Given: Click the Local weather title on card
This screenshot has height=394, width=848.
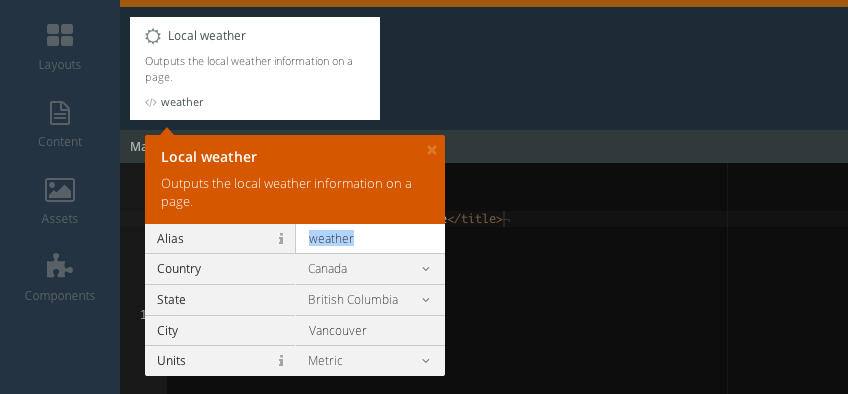Looking at the screenshot, I should click(207, 36).
